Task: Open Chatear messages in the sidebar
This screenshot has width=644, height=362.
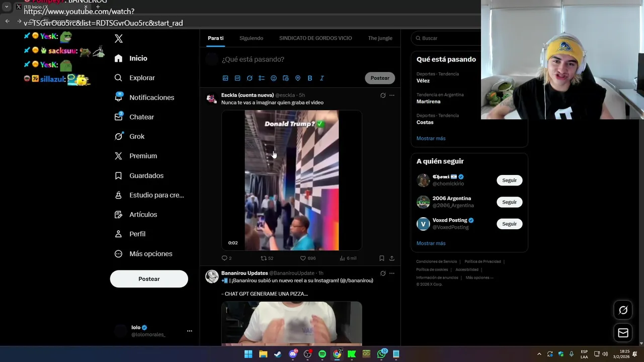Action: (x=134, y=117)
